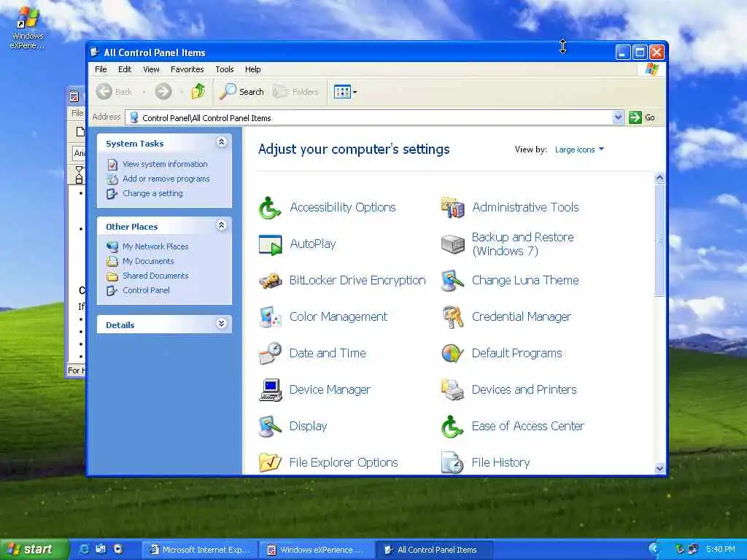This screenshot has height=560, width=747.
Task: Click the All Control Panel Items taskbar button
Action: (x=435, y=550)
